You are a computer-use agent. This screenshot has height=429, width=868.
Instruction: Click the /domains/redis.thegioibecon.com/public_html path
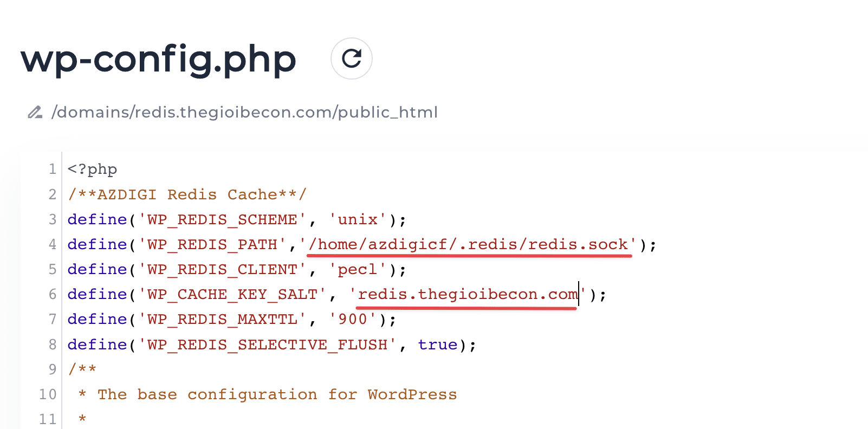point(244,112)
